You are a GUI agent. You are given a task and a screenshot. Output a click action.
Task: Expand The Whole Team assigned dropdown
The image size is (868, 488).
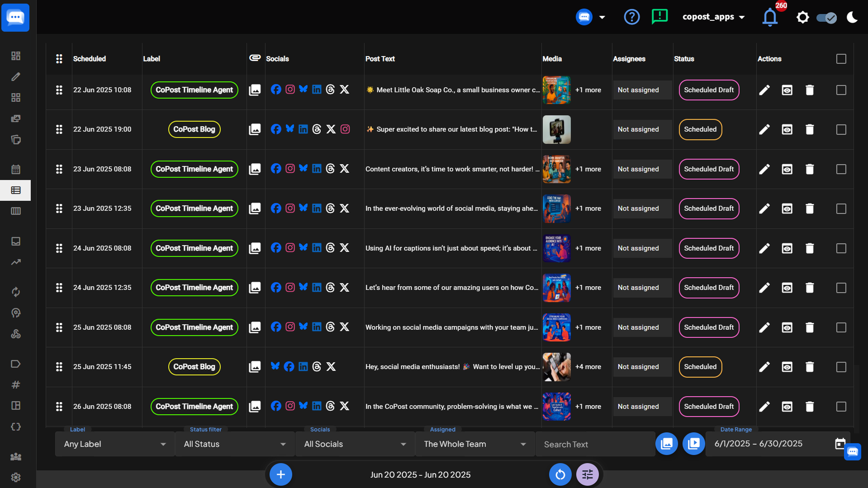click(x=475, y=444)
